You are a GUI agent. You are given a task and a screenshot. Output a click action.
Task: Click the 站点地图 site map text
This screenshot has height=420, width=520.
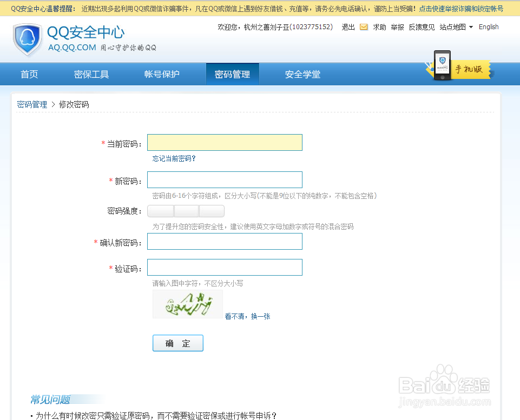pyautogui.click(x=453, y=27)
